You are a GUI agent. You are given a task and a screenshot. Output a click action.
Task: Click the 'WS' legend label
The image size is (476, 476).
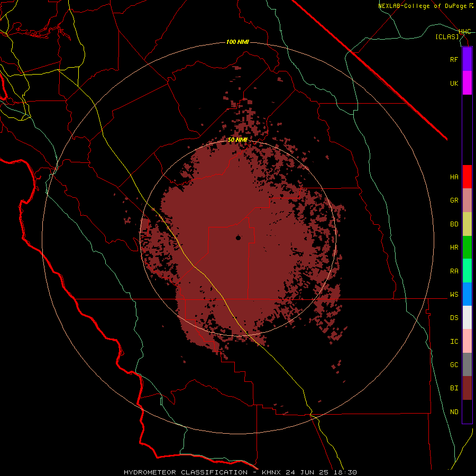(454, 295)
